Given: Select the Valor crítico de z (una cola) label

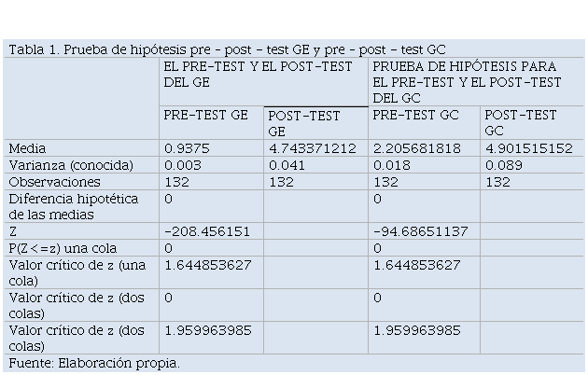Looking at the screenshot, I should [x=77, y=272].
